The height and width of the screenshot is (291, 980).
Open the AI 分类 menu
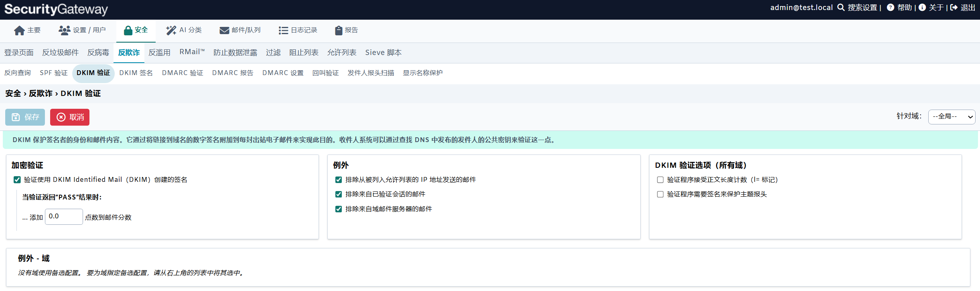(x=184, y=31)
